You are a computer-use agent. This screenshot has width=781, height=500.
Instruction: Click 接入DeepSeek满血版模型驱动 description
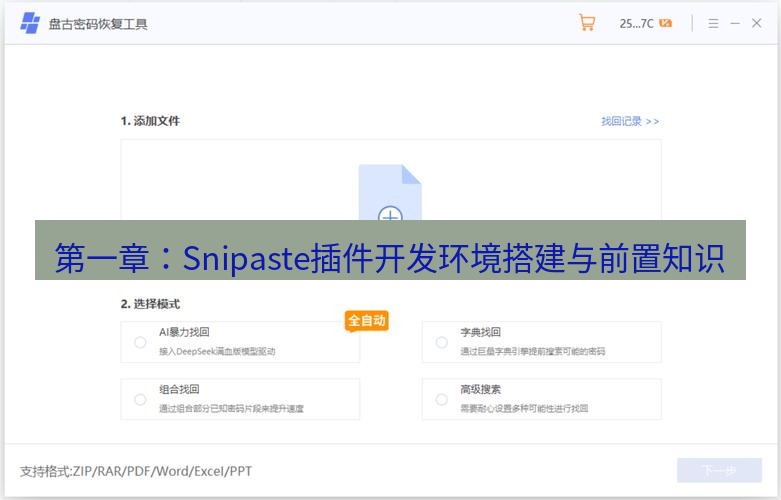click(217, 352)
